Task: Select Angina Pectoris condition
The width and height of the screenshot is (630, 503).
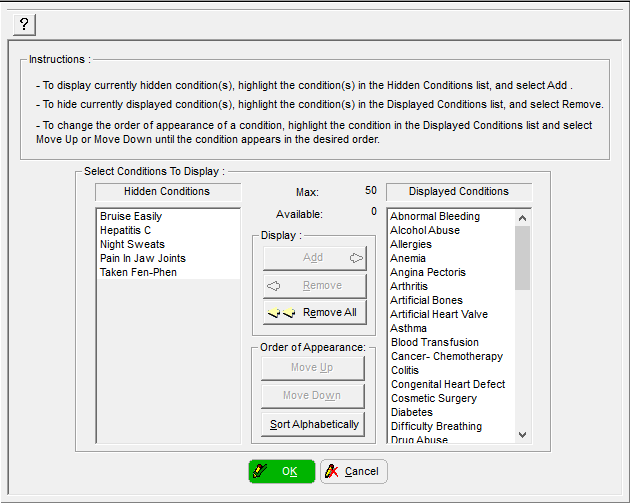Action: tap(452, 272)
